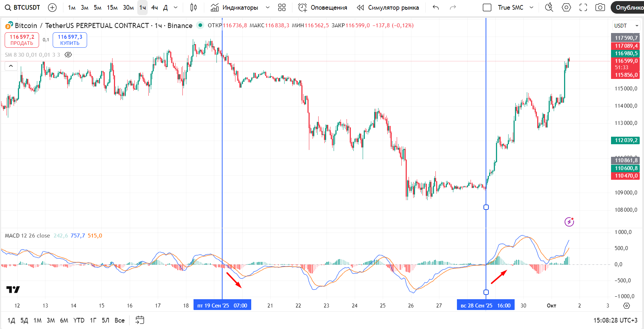Open the indicator templates grid icon

pyautogui.click(x=282, y=8)
